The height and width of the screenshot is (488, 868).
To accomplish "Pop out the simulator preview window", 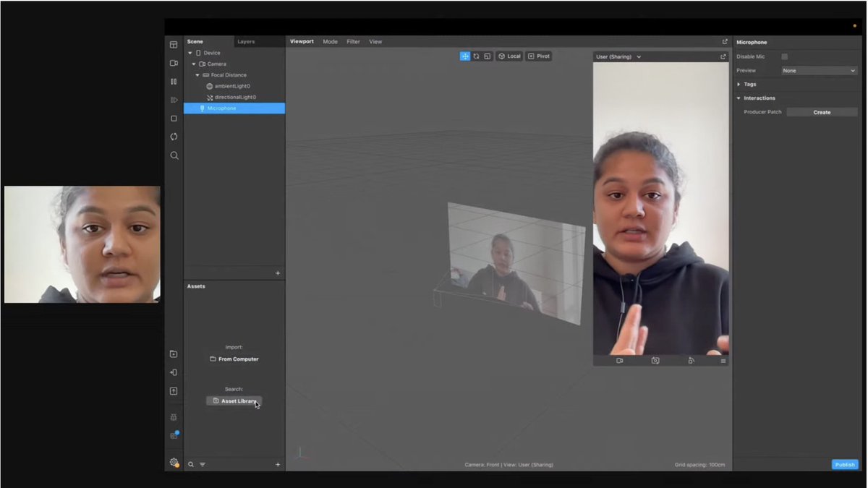I will [723, 56].
